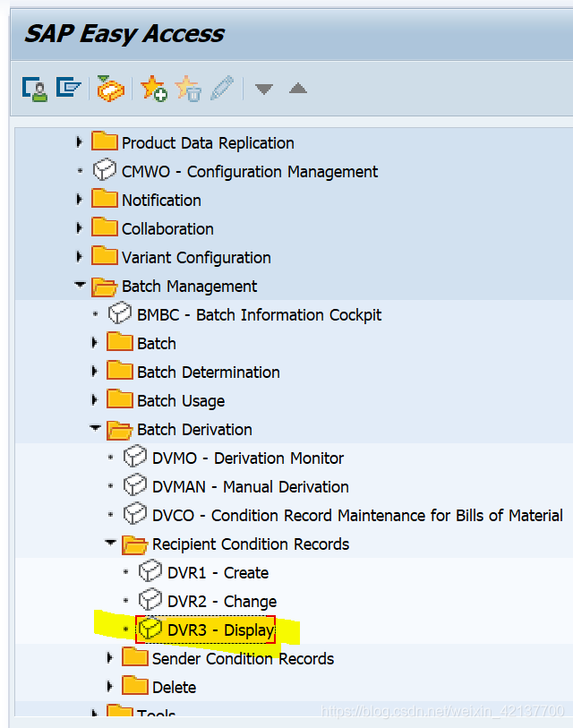The image size is (573, 728).
Task: Click the DVR3 transaction cube icon
Action: (x=150, y=629)
